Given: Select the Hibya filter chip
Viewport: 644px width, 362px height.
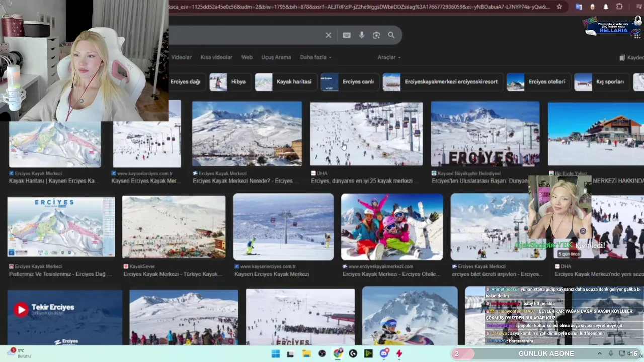Looking at the screenshot, I should tap(229, 82).
